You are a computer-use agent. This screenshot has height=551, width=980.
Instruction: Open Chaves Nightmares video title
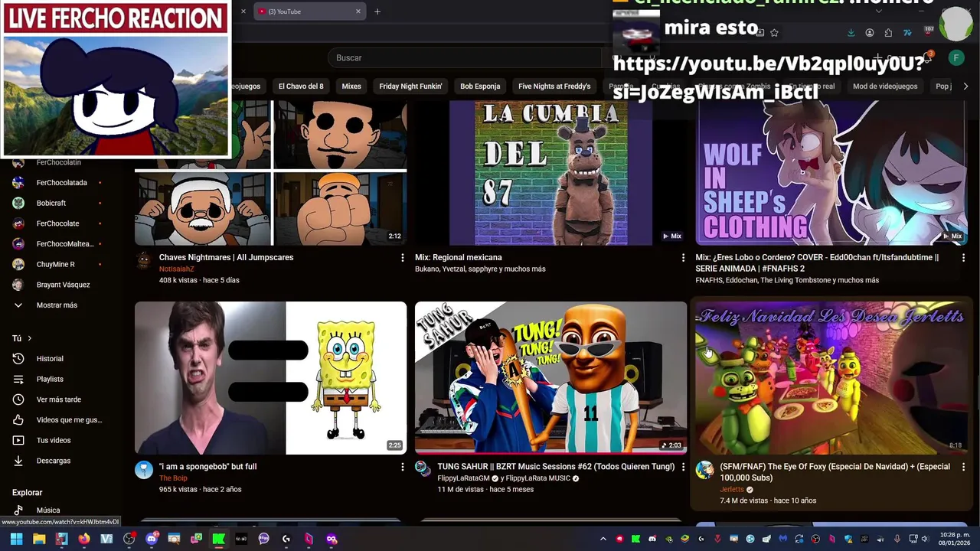[x=226, y=258]
